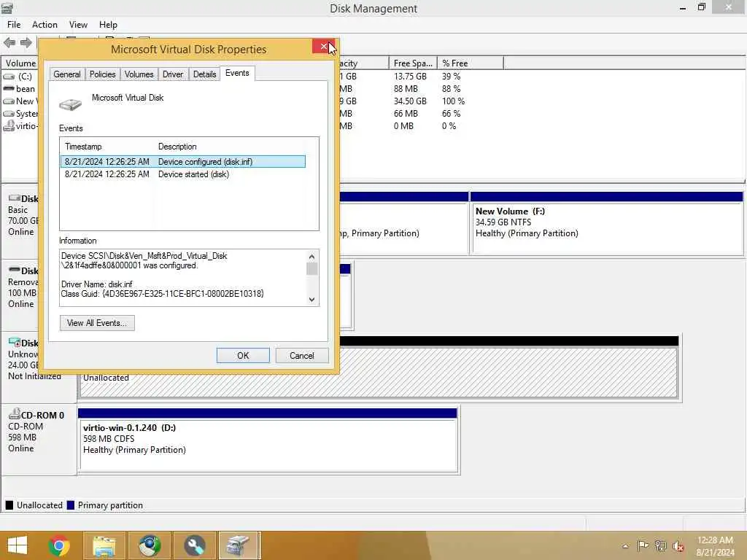Click the Information box scrollbar thumb
Screen dimensions: 747x560
point(312,269)
